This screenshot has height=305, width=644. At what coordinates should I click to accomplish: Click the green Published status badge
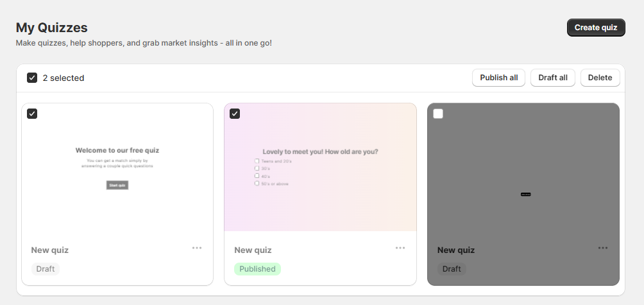coord(257,269)
